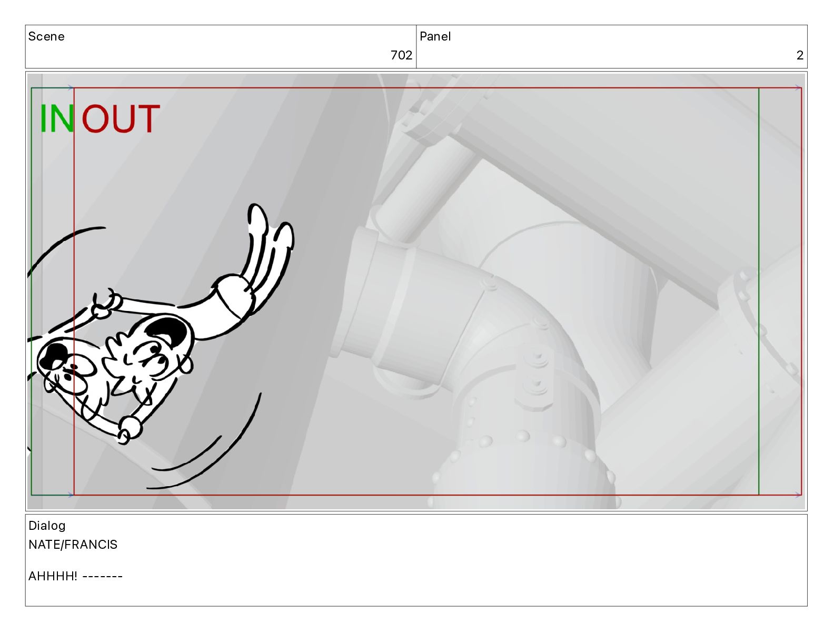Click the green IN camera label
This screenshot has width=834, height=644.
pos(57,119)
